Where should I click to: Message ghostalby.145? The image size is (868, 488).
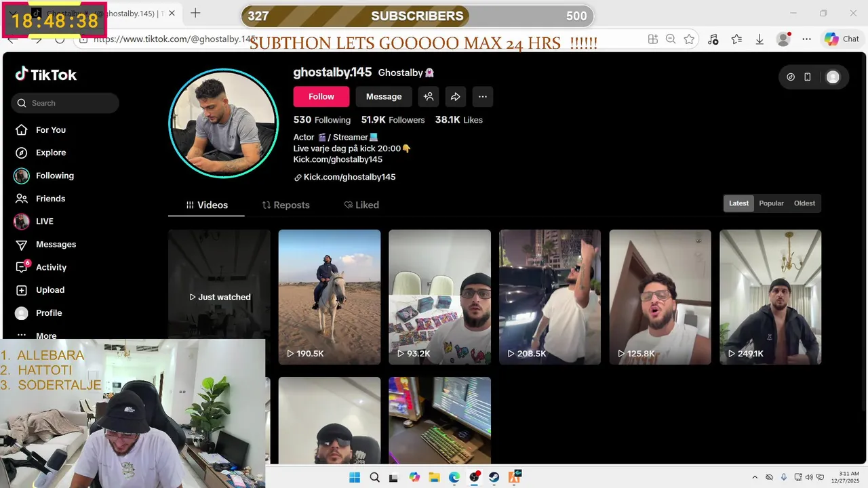pyautogui.click(x=384, y=97)
